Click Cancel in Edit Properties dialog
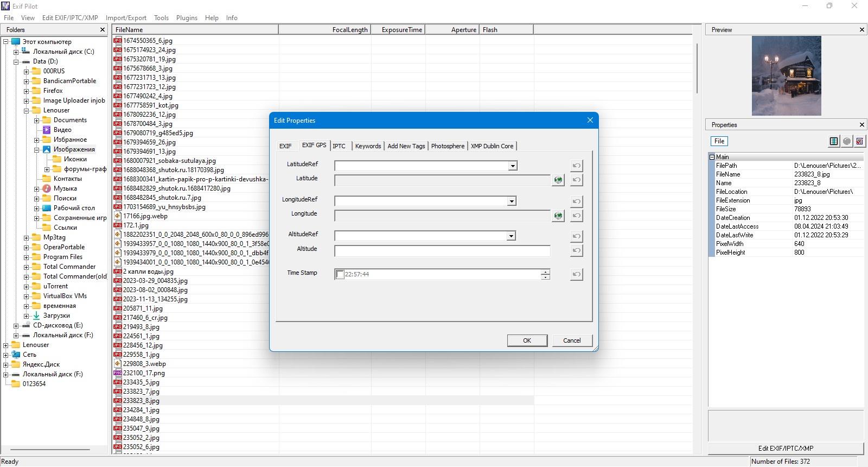This screenshot has width=868, height=467. (x=572, y=340)
